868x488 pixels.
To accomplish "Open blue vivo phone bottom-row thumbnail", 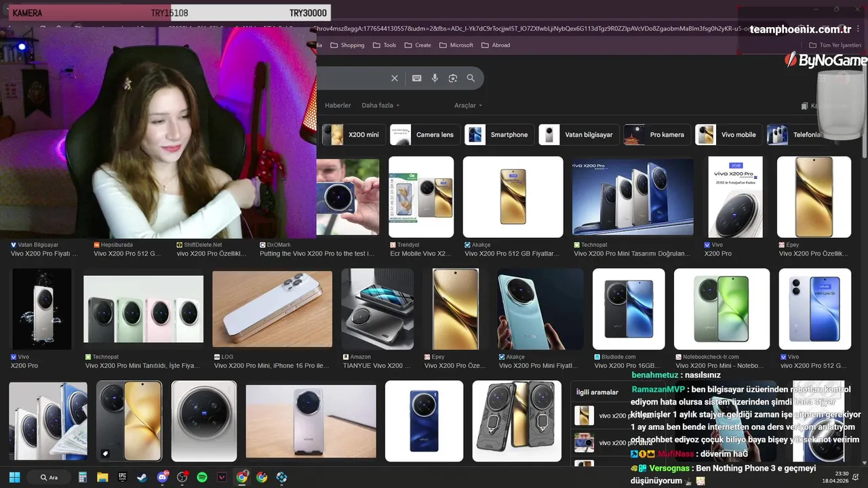I will (x=424, y=421).
